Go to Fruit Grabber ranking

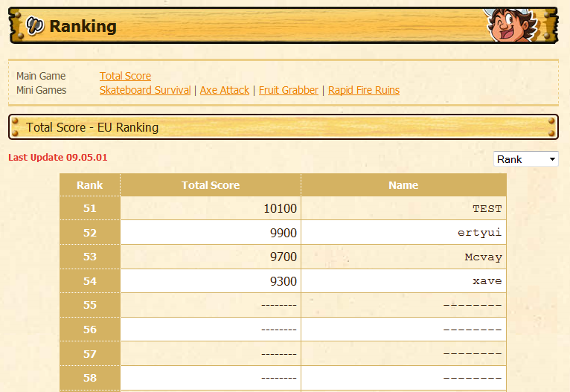click(x=289, y=90)
